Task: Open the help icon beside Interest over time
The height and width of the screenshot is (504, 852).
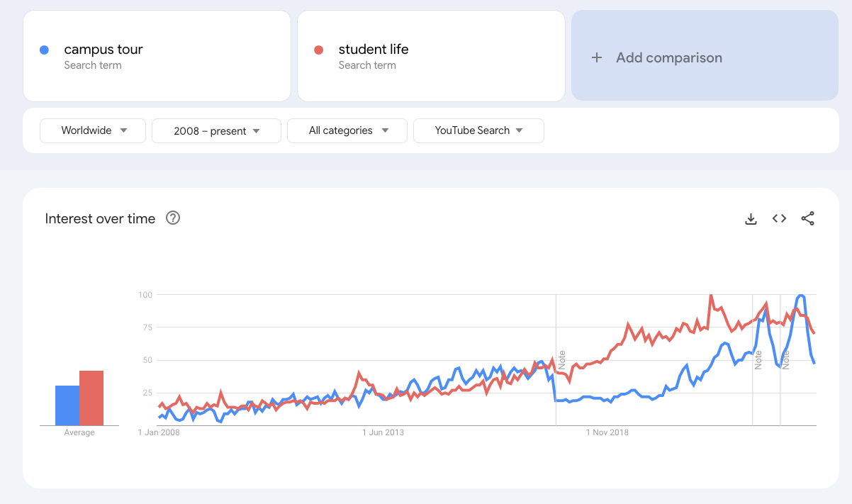Action: coord(173,218)
